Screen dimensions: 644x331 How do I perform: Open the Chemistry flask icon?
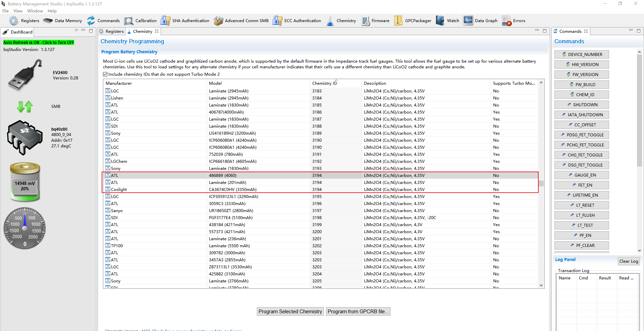point(330,21)
